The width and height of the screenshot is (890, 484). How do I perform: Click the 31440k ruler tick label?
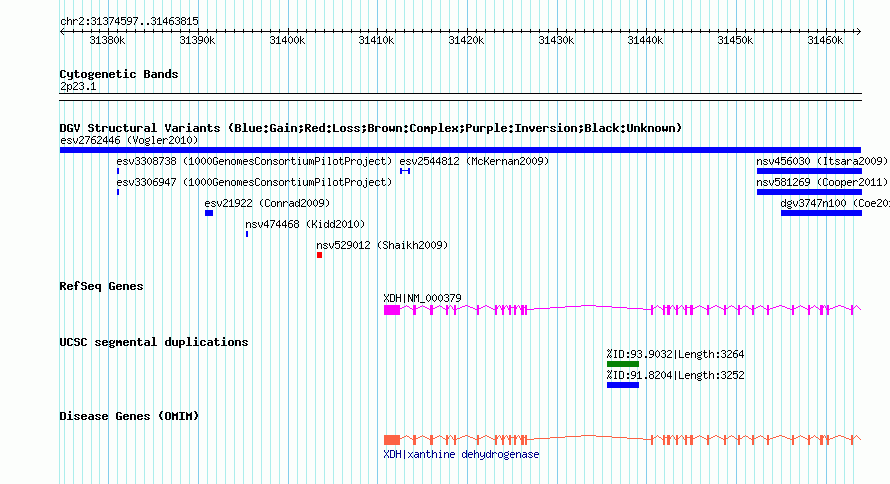[645, 41]
